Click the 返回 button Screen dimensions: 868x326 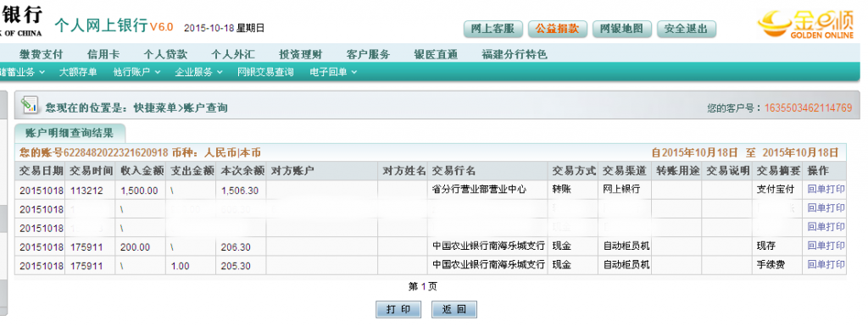click(454, 309)
